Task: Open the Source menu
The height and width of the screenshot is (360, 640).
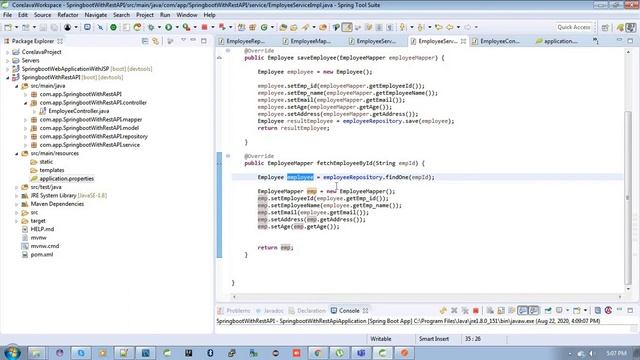Action: tap(42, 15)
